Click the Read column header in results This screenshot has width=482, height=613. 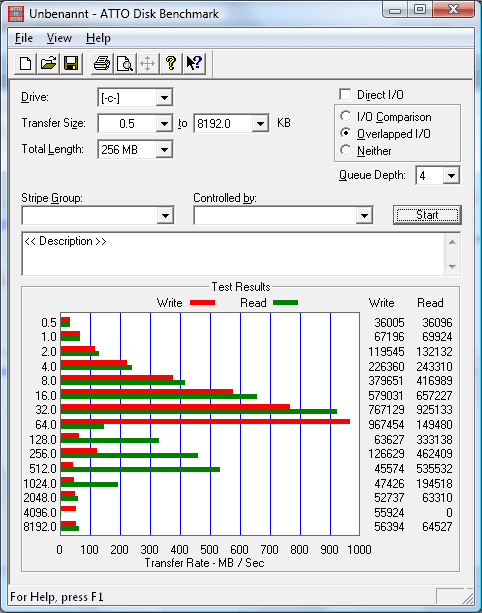(430, 303)
